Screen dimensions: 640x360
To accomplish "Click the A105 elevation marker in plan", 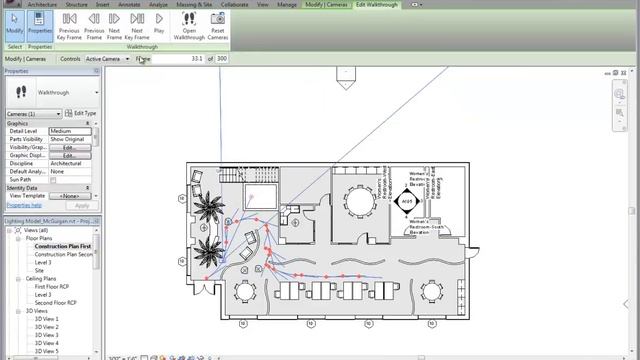I will pyautogui.click(x=407, y=201).
